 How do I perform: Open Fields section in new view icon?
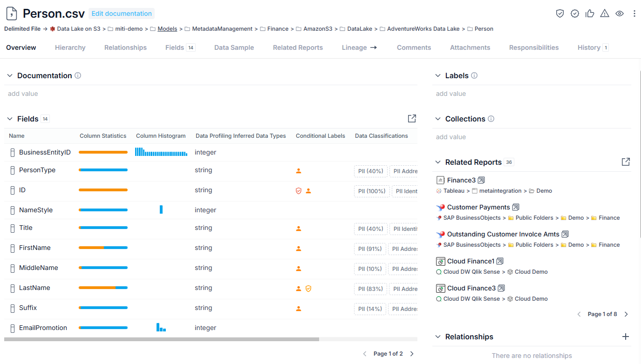coord(412,119)
